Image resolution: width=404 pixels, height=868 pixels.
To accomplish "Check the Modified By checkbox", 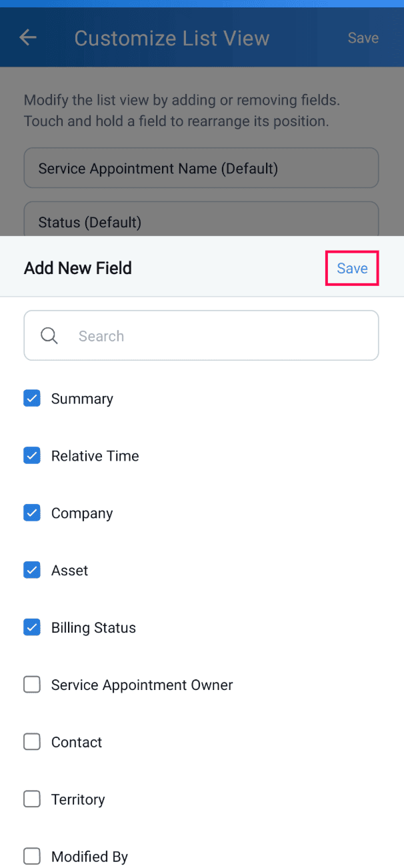I will pos(32,856).
